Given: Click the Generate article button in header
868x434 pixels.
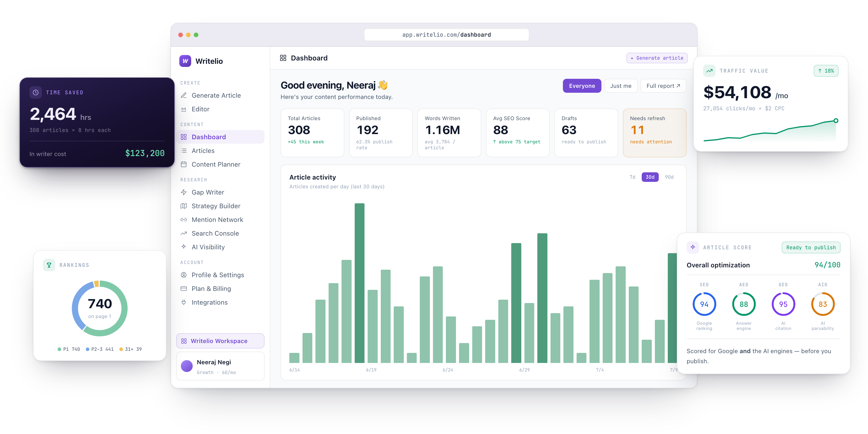Looking at the screenshot, I should click(657, 58).
